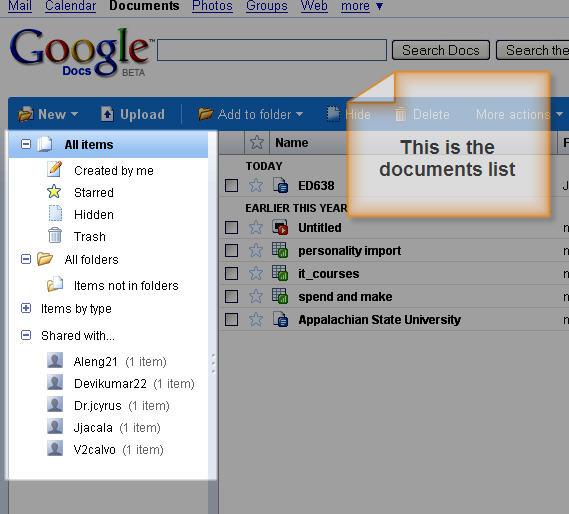Click the personality import spreadsheet icon
Screen dimensions: 569x514
click(x=280, y=250)
